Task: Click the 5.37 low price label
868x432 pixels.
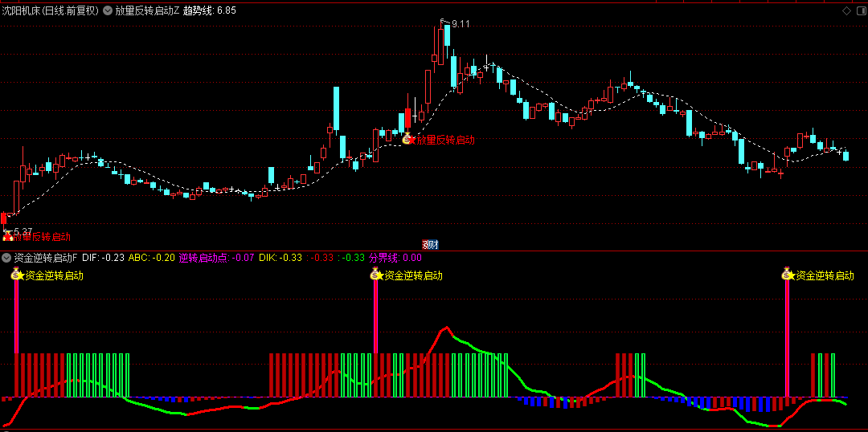Action: (23, 230)
